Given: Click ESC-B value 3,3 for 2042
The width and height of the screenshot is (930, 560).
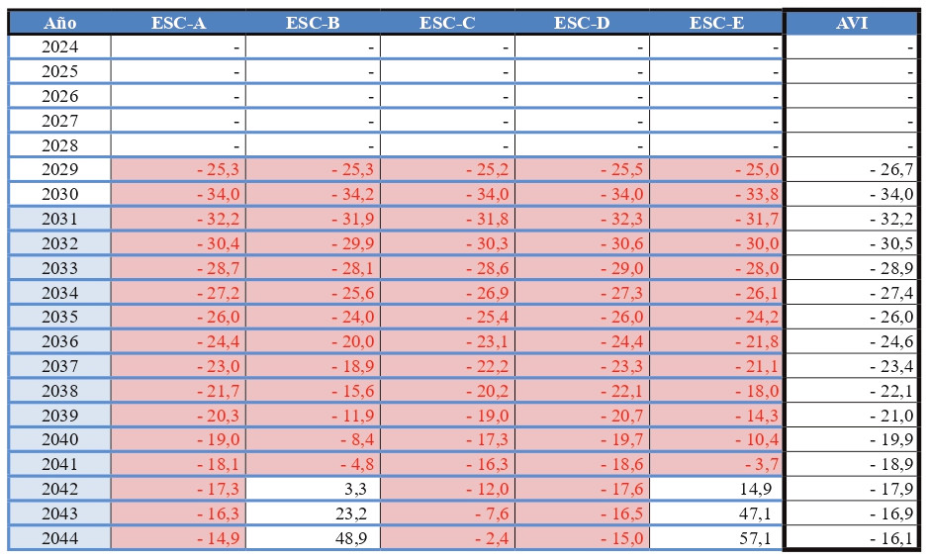Looking at the screenshot, I should (313, 490).
